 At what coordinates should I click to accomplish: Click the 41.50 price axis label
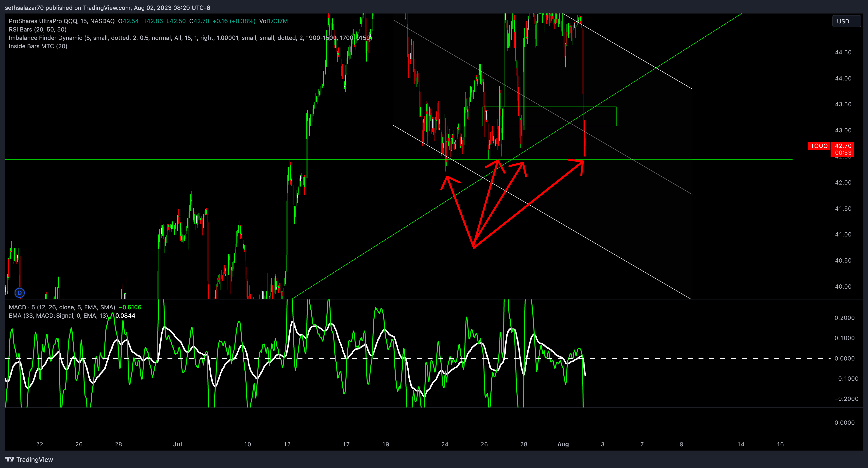(843, 208)
